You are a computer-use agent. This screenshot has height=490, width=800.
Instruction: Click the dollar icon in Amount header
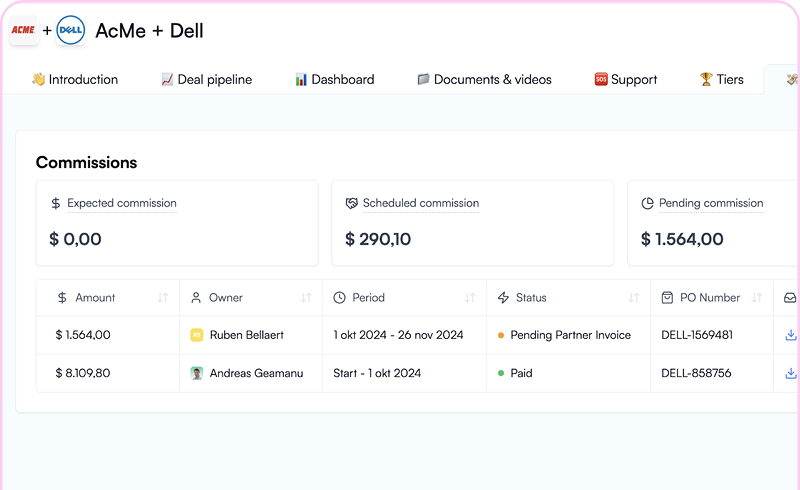click(62, 298)
